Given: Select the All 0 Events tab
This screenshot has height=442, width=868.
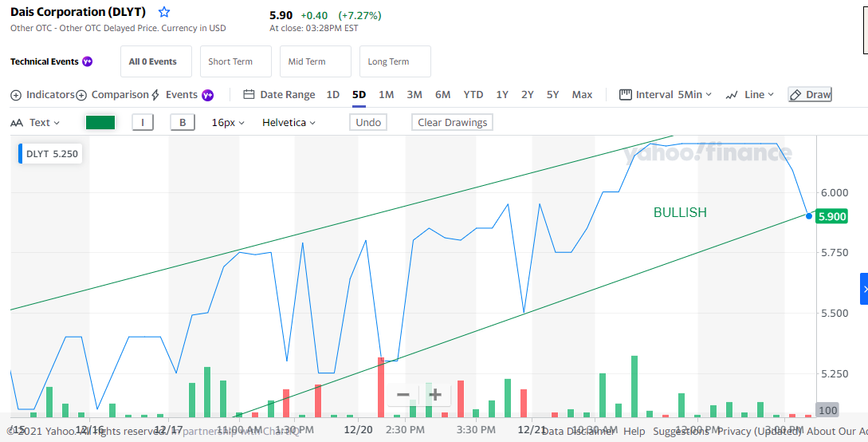Looking at the screenshot, I should (156, 61).
